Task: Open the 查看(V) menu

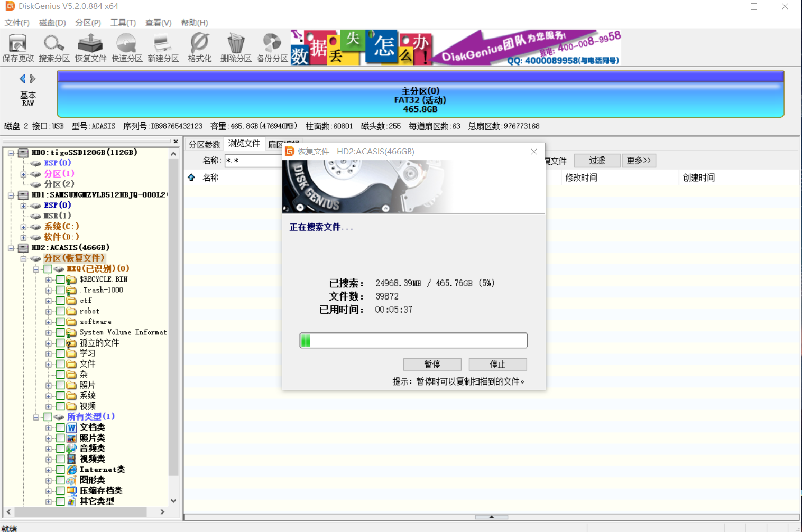Action: click(159, 23)
